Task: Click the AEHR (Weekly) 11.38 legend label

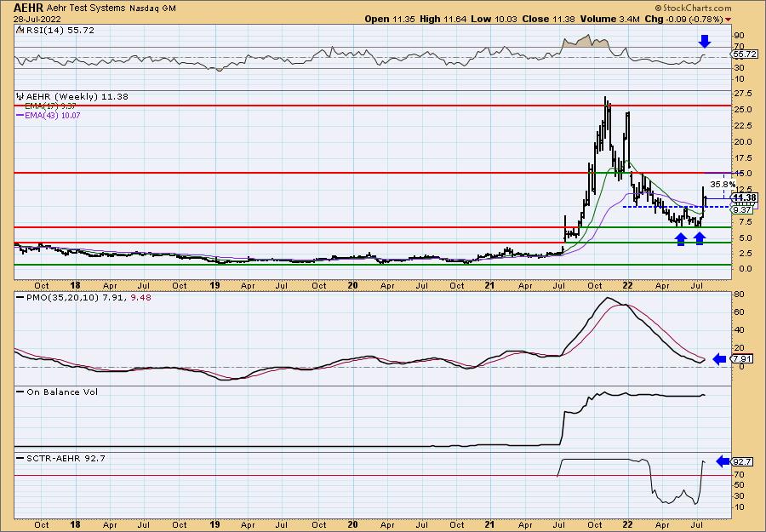Action: coord(77,97)
